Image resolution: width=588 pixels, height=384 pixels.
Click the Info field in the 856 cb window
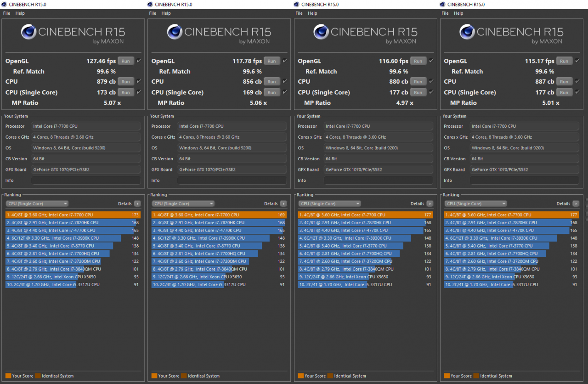pyautogui.click(x=232, y=181)
